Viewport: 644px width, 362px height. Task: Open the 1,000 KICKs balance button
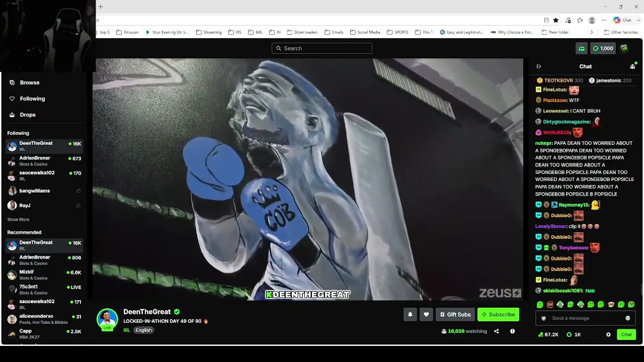point(603,48)
